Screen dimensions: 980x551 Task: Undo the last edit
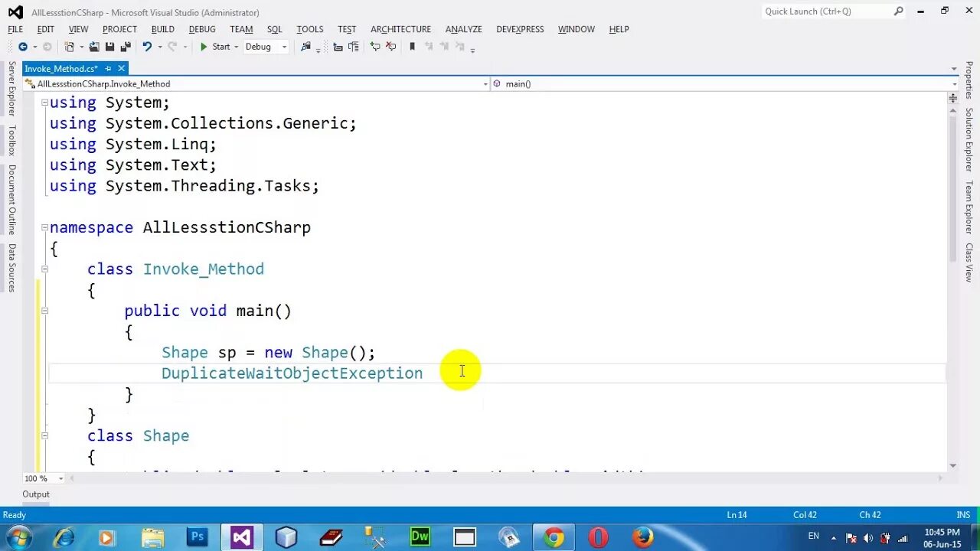[146, 47]
